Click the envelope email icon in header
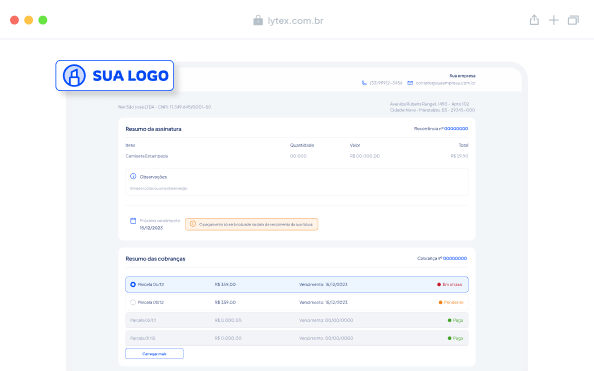Image resolution: width=594 pixels, height=371 pixels. point(410,83)
